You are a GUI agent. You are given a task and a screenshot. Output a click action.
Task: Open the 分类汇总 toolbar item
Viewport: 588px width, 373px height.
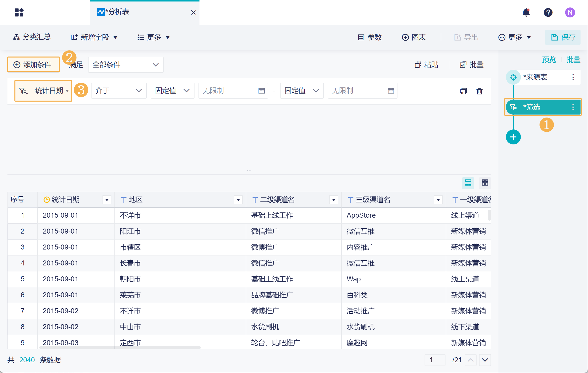point(32,37)
